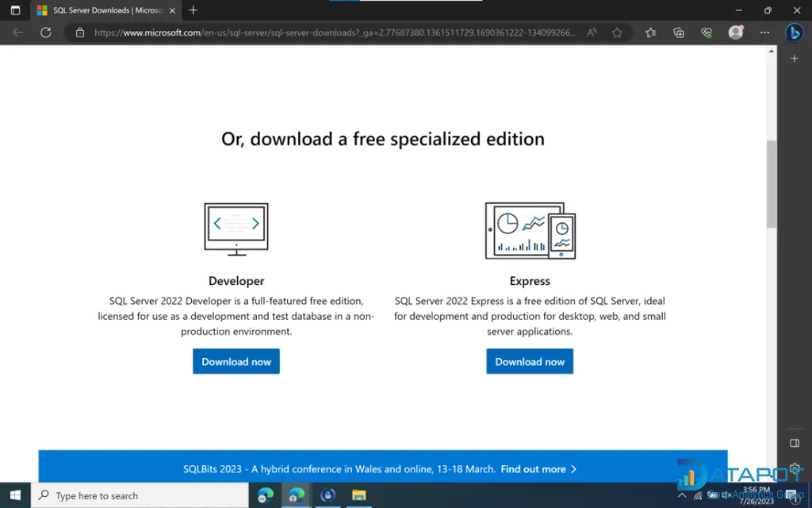Add this page to favorites with the star
This screenshot has width=812, height=508.
click(617, 33)
